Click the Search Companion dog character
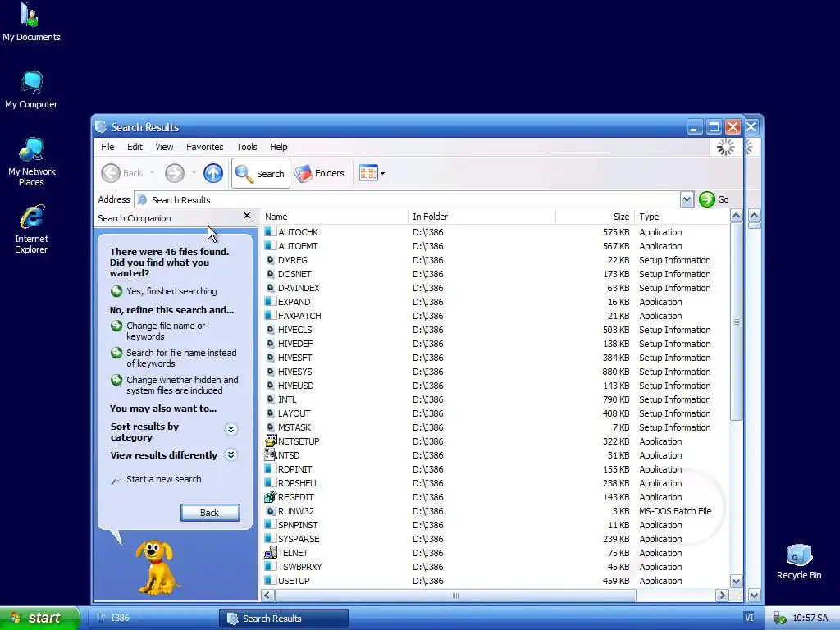The width and height of the screenshot is (840, 630). (x=156, y=566)
